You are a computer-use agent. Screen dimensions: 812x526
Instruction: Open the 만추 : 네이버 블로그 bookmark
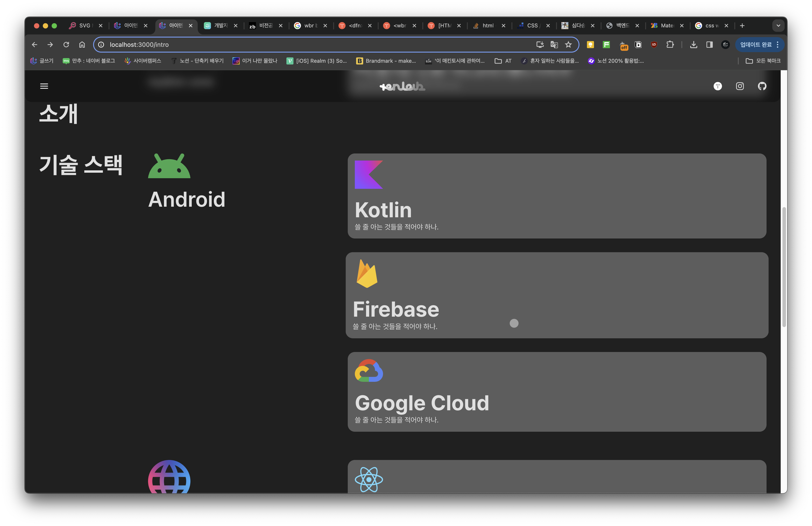[x=89, y=61]
